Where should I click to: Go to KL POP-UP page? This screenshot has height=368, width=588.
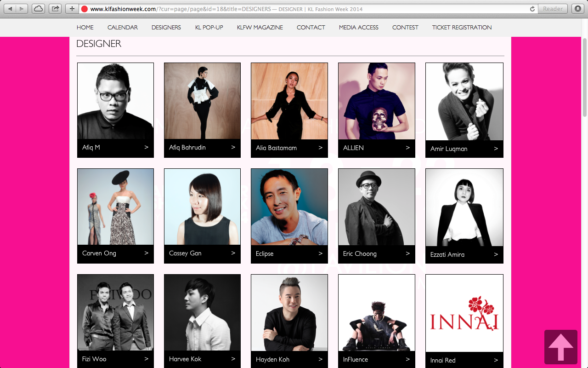tap(209, 28)
